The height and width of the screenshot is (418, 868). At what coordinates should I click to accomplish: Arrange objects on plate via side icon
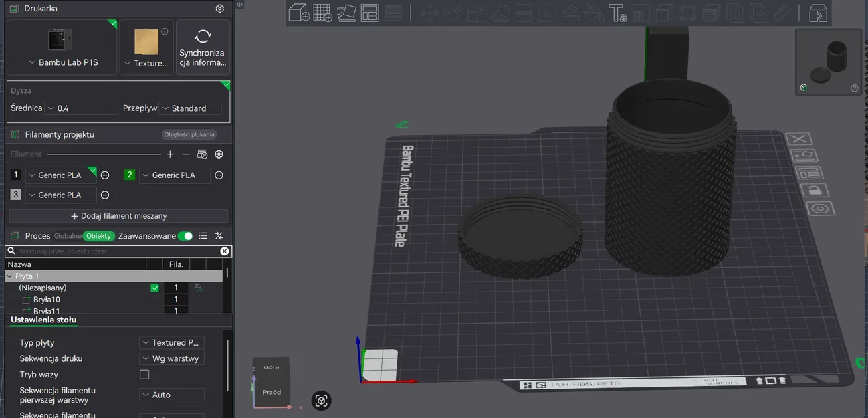click(x=808, y=174)
